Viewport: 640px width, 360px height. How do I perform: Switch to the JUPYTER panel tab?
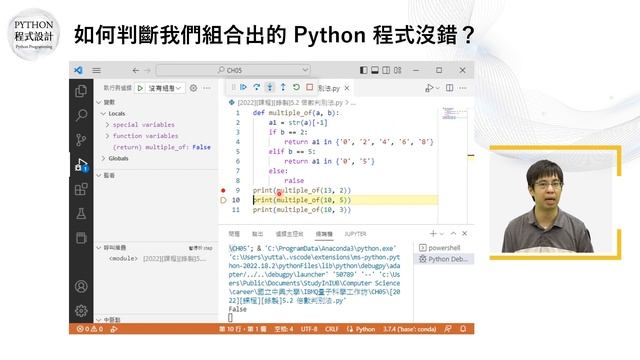pyautogui.click(x=356, y=234)
